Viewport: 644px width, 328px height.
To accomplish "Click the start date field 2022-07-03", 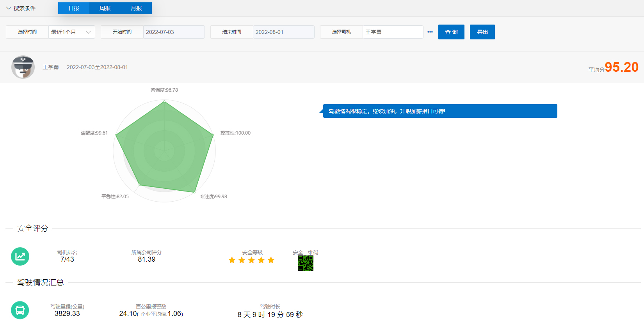I will click(x=174, y=32).
